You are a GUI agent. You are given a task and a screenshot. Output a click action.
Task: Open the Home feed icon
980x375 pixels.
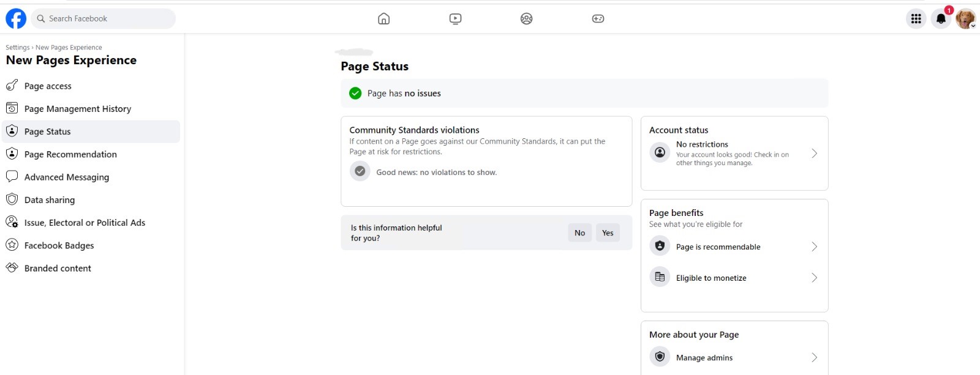pos(384,18)
